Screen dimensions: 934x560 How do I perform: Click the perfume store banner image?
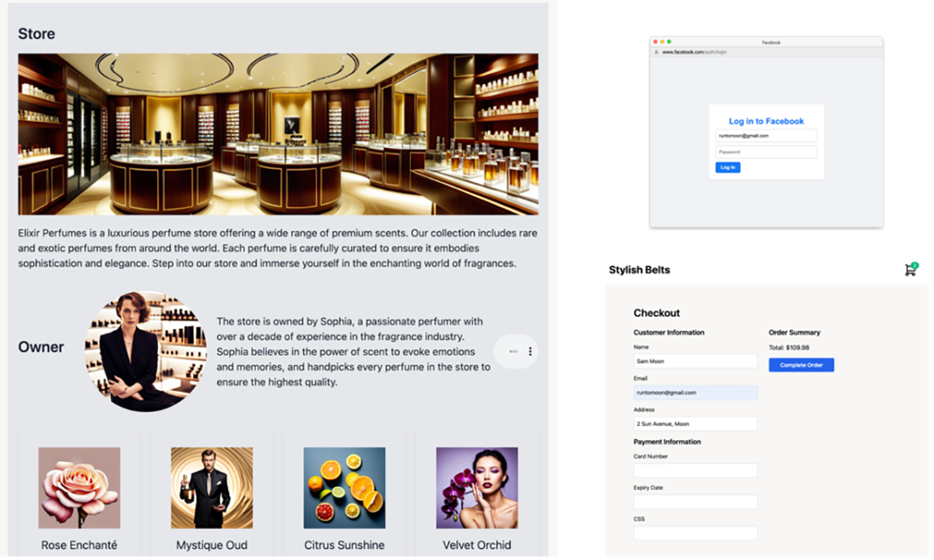[278, 134]
